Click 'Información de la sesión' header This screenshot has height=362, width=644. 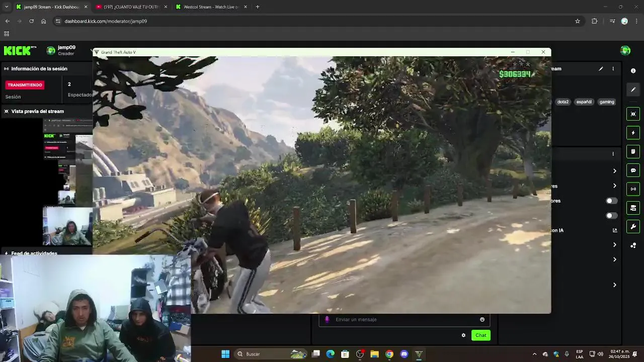click(39, 69)
